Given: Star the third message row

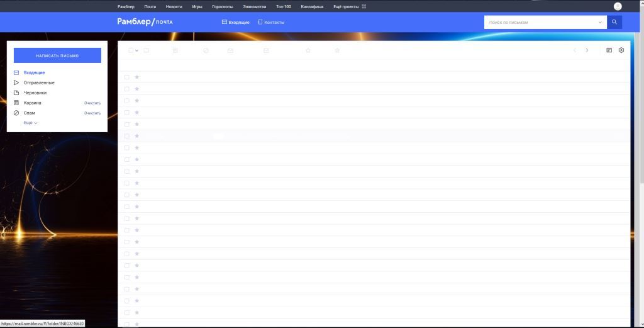Looking at the screenshot, I should click(x=136, y=101).
